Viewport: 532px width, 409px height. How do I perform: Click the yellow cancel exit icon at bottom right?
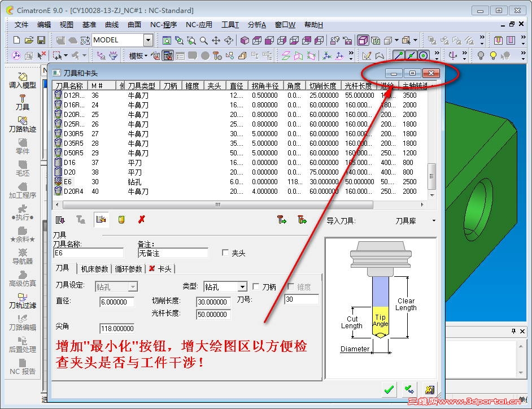pos(430,389)
